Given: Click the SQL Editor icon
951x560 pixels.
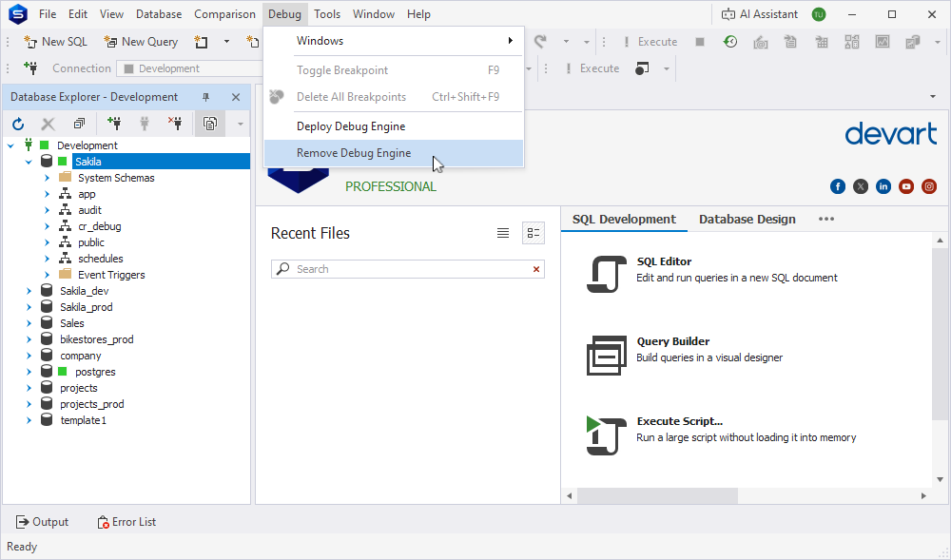Looking at the screenshot, I should tap(606, 274).
